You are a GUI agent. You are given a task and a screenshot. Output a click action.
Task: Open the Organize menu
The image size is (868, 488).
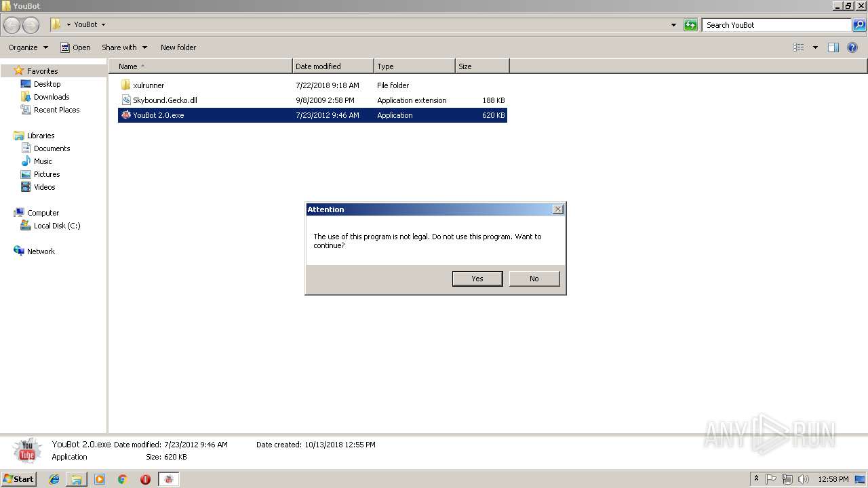tap(28, 47)
